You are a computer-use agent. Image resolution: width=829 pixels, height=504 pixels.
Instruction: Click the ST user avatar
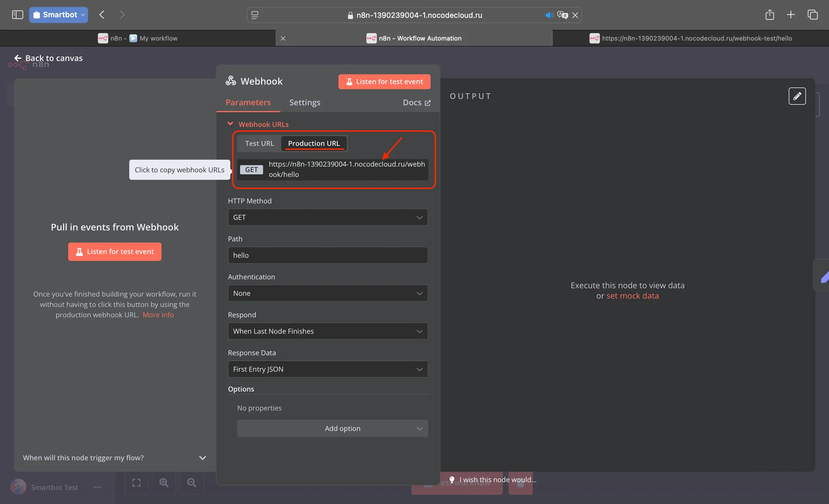coord(18,487)
